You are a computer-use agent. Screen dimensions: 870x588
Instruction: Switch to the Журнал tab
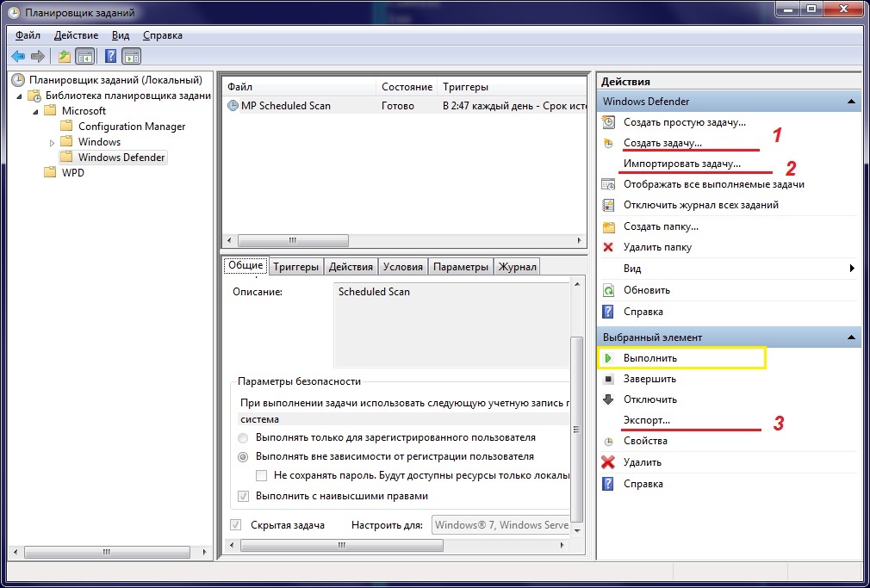click(x=517, y=267)
